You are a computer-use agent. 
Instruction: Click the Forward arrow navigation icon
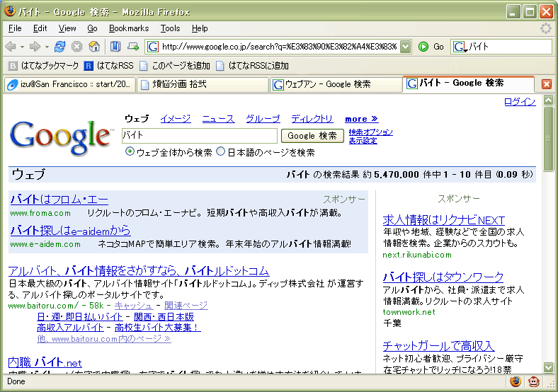click(x=35, y=47)
